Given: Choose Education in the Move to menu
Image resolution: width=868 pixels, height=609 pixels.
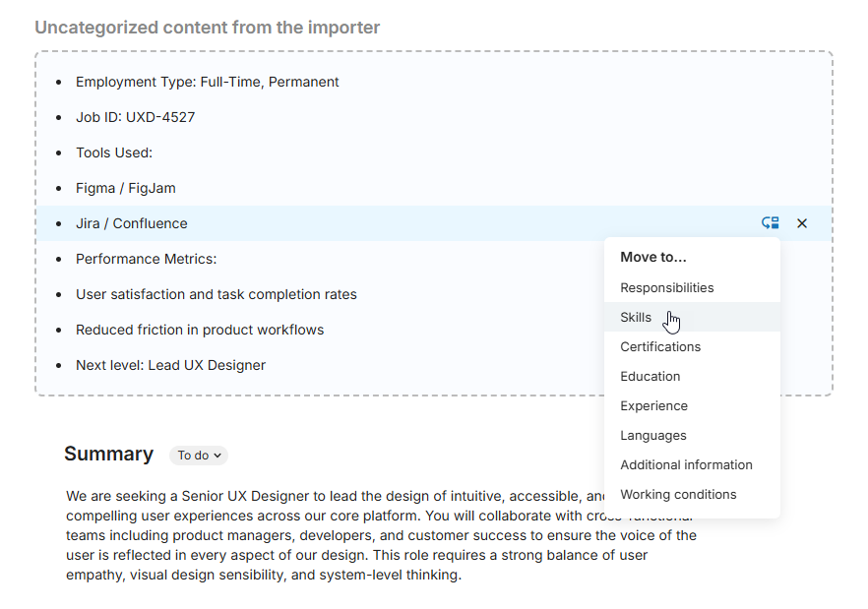Looking at the screenshot, I should tap(650, 376).
